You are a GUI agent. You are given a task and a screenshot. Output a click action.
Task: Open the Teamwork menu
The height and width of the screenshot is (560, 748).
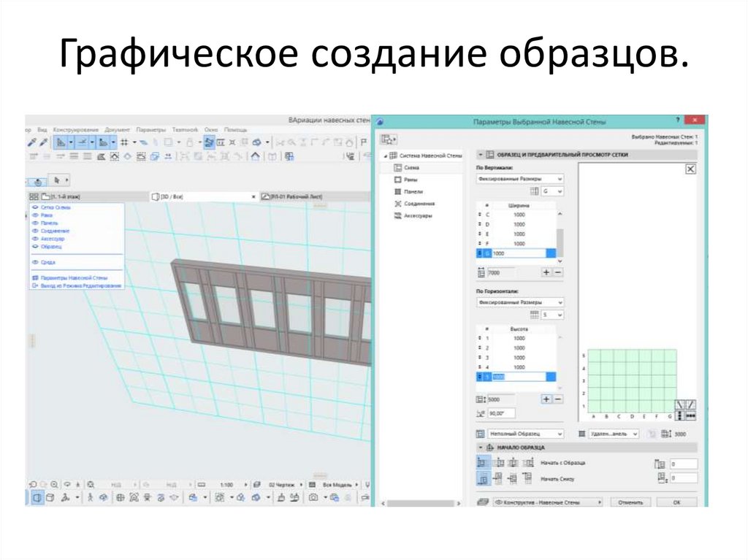click(185, 130)
